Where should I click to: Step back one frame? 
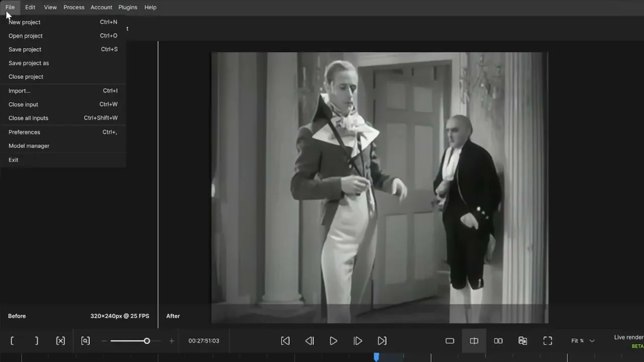tap(309, 341)
